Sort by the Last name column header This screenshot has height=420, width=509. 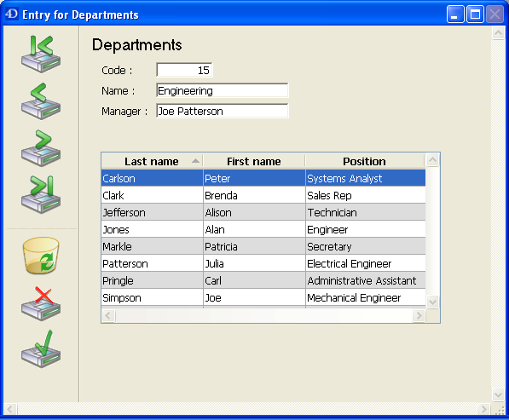click(152, 161)
